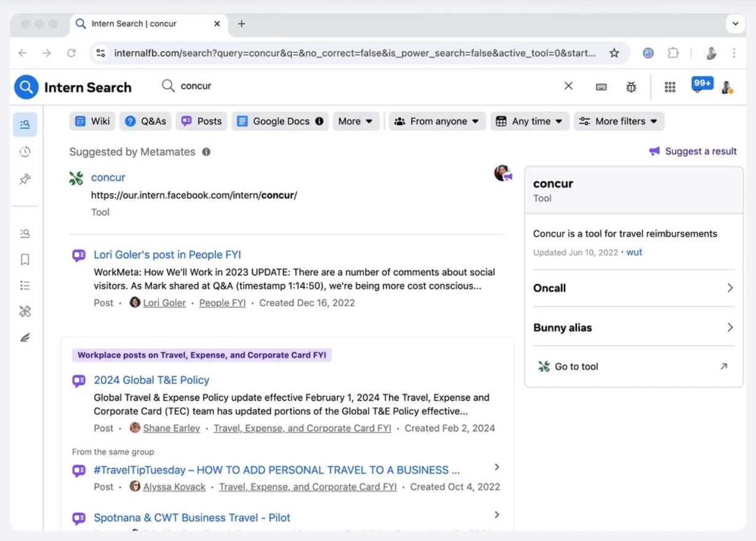Open the apps grid icon
Screen dimensions: 756x541
670,87
